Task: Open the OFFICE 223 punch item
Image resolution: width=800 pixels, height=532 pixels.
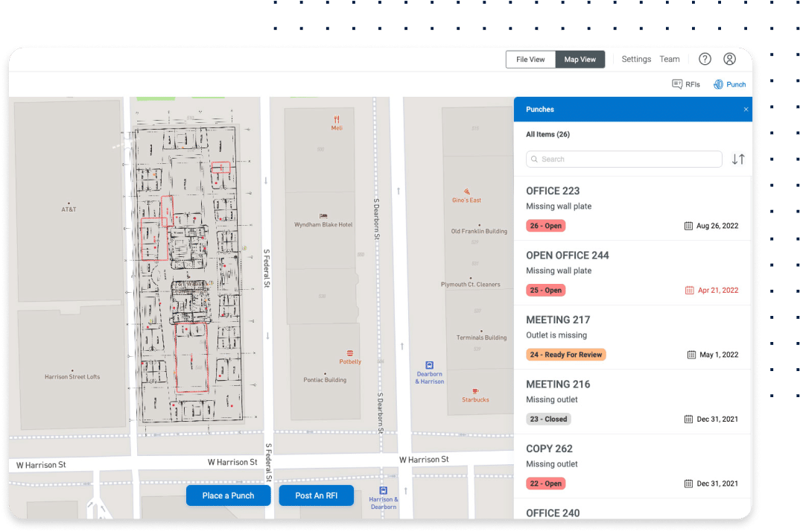Action: pyautogui.click(x=553, y=191)
